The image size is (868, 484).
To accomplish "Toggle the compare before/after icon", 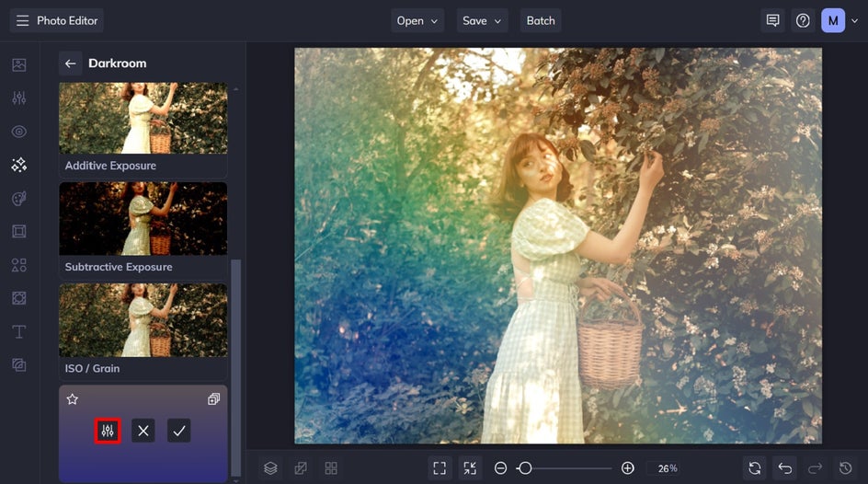I will click(301, 468).
